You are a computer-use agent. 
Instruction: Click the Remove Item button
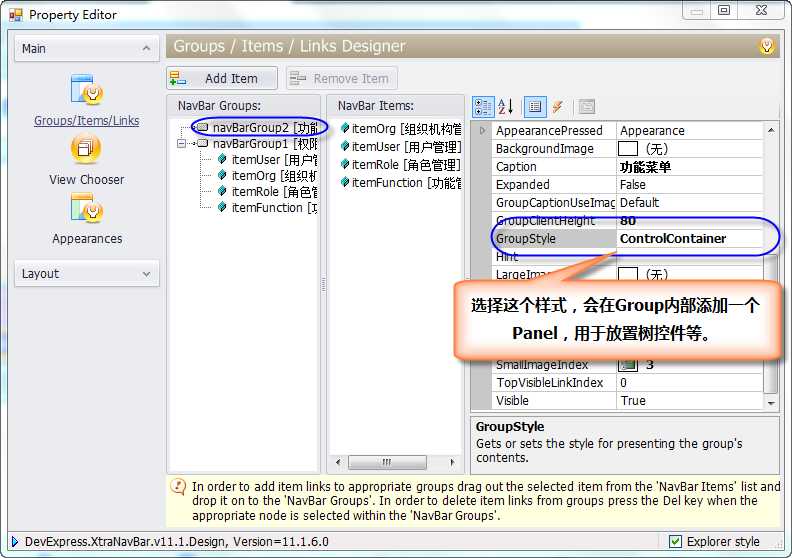tap(341, 78)
